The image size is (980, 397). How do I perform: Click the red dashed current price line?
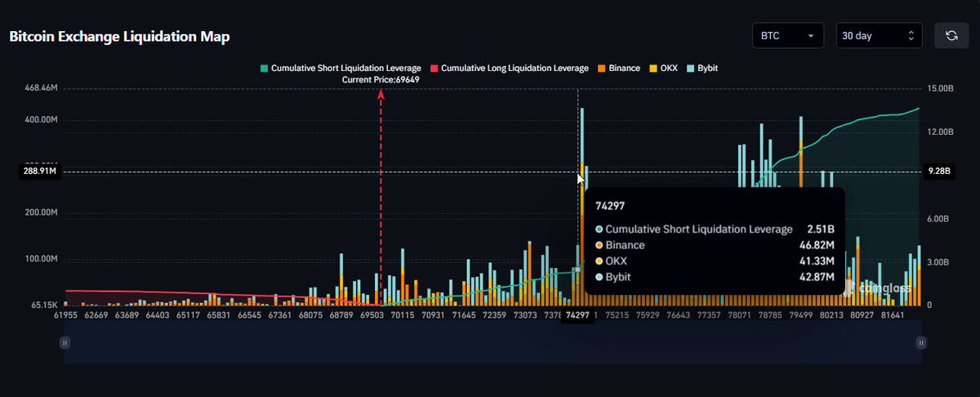(x=381, y=196)
